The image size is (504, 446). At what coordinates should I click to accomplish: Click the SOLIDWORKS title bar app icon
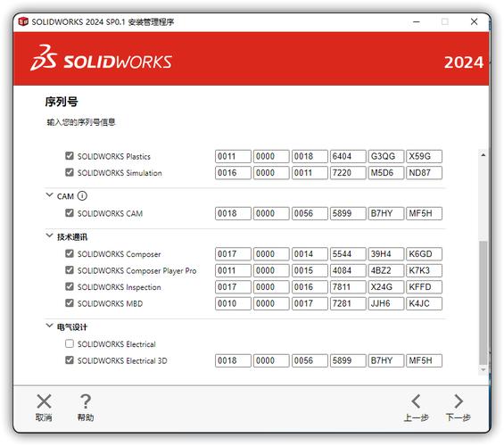point(23,21)
